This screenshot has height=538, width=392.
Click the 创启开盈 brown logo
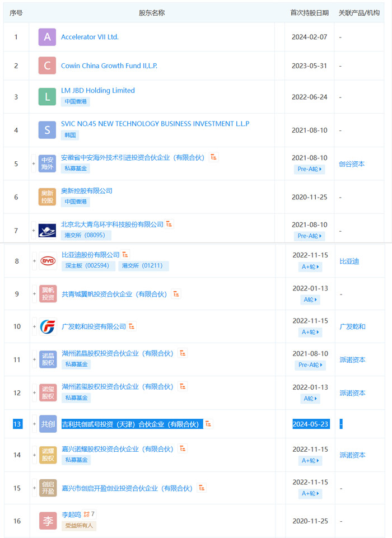point(48,488)
